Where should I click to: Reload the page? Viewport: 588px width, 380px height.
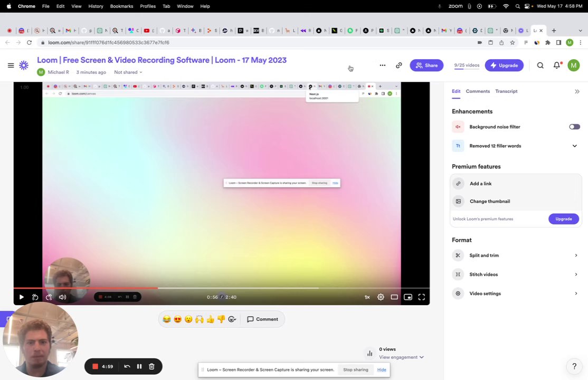coord(29,42)
